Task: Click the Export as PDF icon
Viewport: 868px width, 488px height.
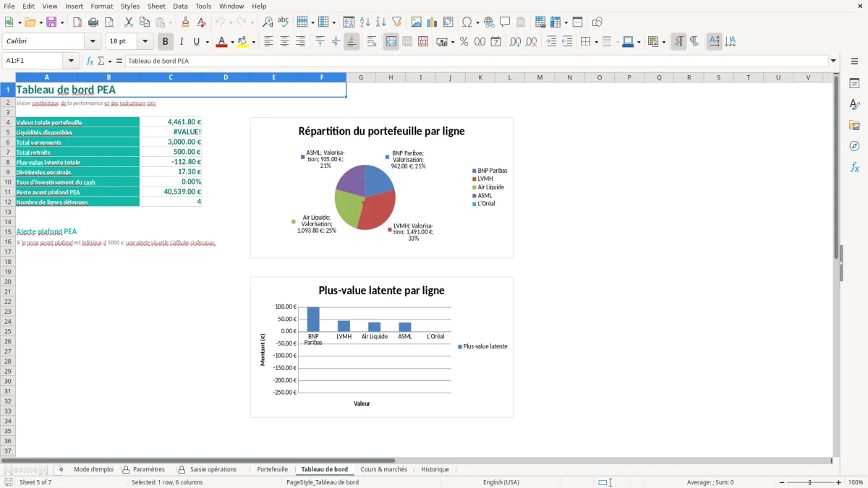Action: point(77,22)
